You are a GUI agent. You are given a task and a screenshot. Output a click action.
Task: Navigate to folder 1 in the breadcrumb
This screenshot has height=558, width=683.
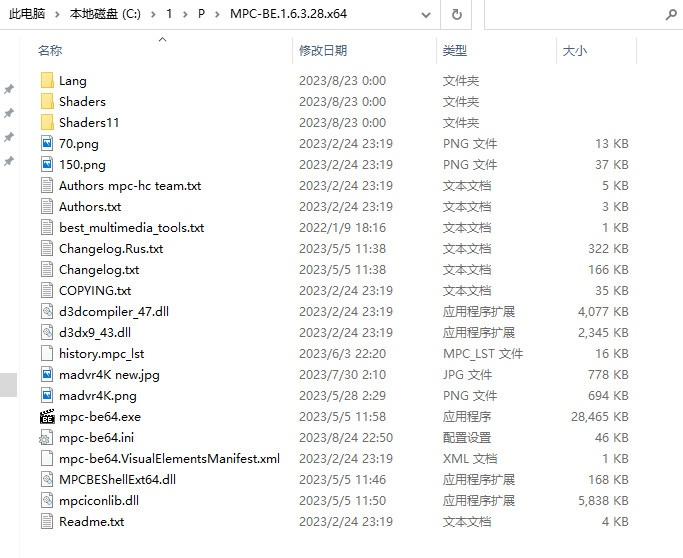tap(169, 14)
